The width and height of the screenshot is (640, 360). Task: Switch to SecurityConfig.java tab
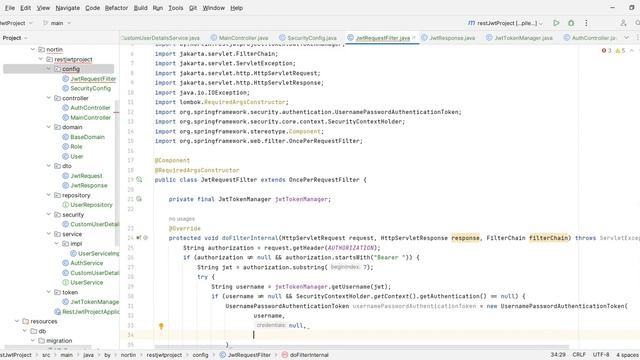pyautogui.click(x=308, y=38)
